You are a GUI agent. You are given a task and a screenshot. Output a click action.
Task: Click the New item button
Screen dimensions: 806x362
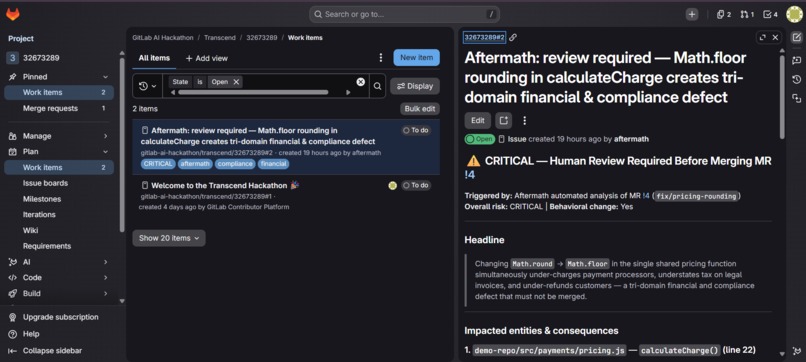[x=416, y=58]
